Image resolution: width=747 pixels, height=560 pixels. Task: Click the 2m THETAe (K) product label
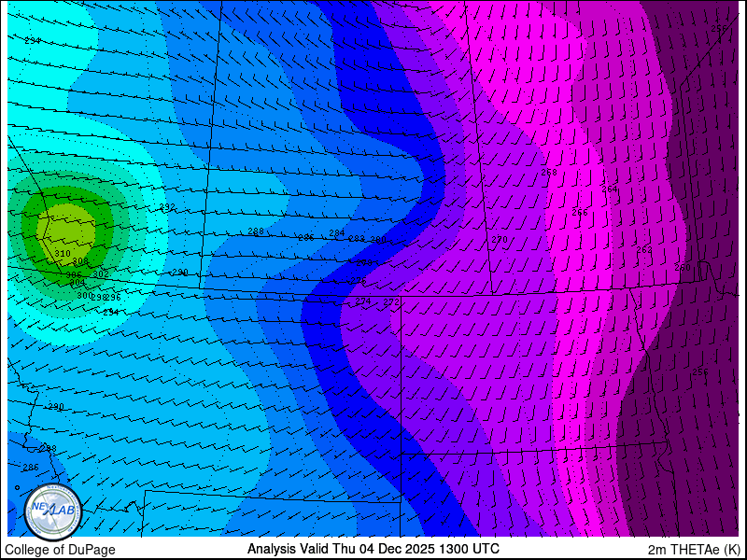pos(694,550)
